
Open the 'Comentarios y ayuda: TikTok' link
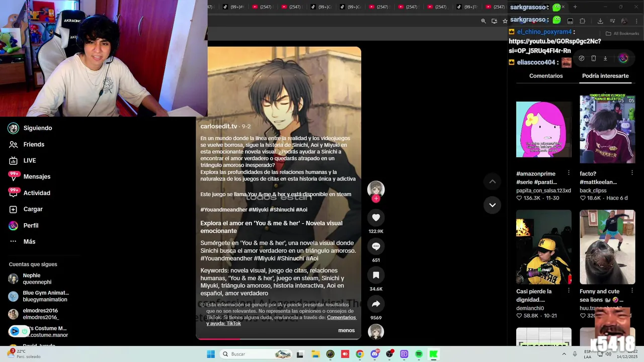pos(281,320)
